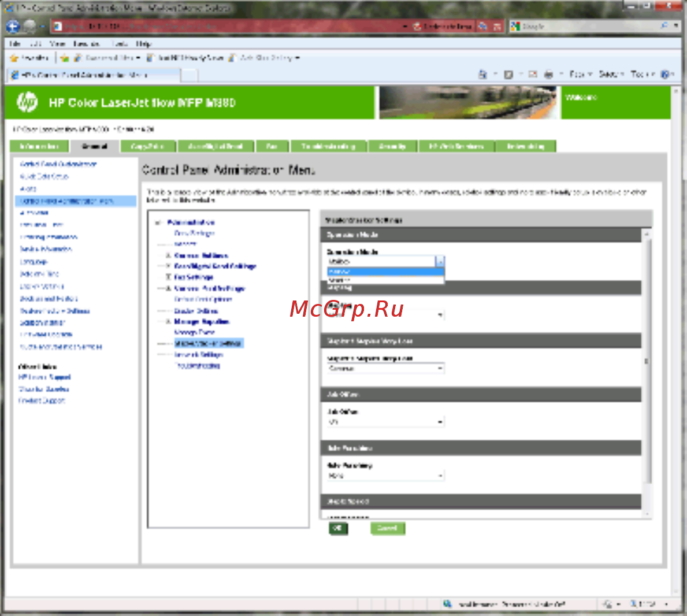
Task: Click the Help icon in command bar
Action: (666, 75)
